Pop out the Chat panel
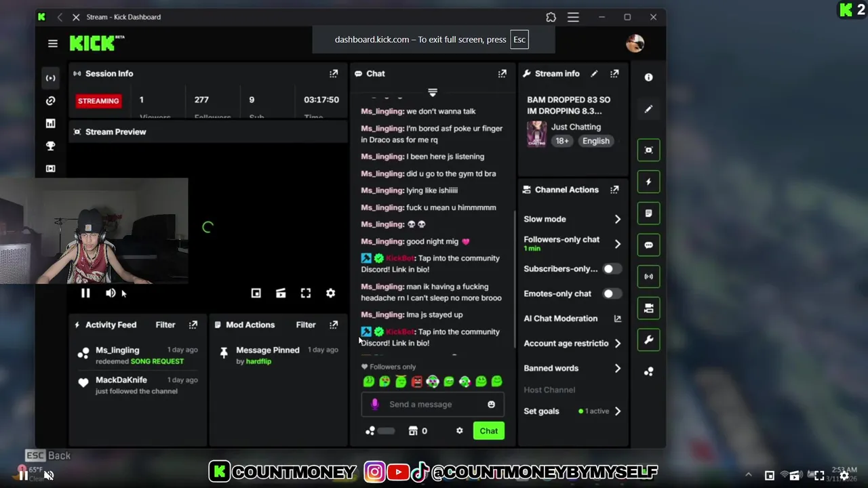This screenshot has height=488, width=868. pyautogui.click(x=502, y=73)
